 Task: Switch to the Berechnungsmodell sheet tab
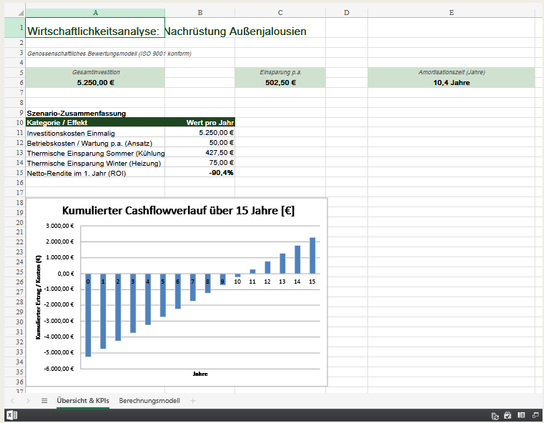[149, 401]
